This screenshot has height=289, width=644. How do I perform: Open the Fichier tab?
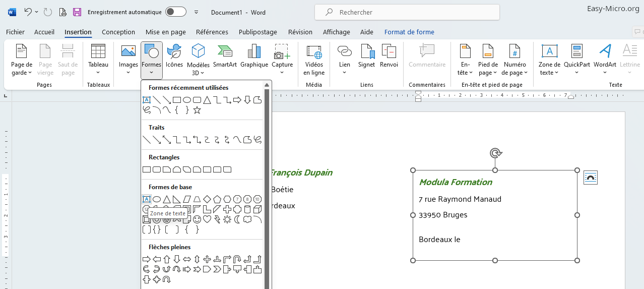point(15,32)
